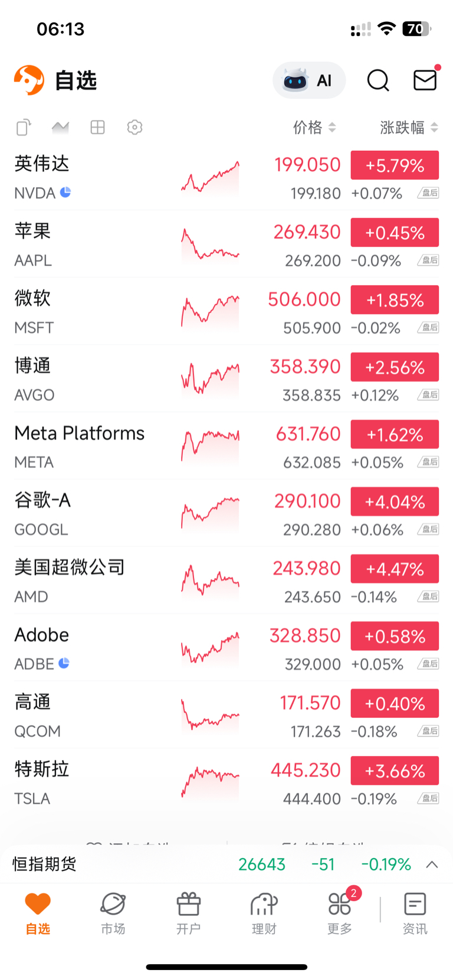
Task: Open the 资讯 news section
Action: click(415, 913)
